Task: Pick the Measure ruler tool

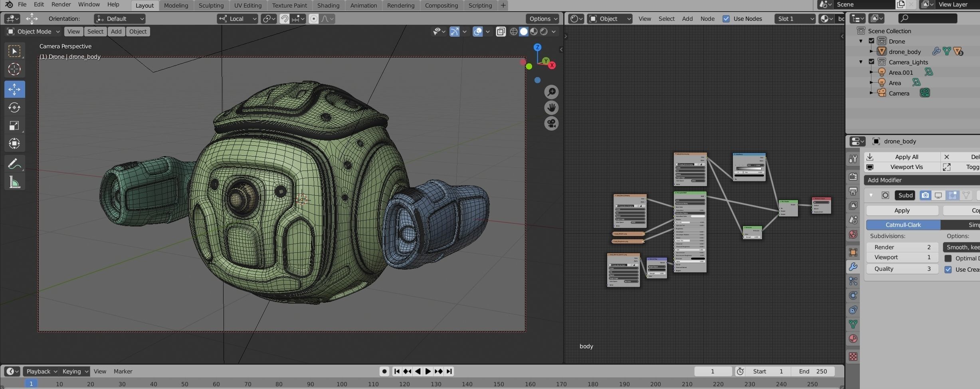Action: click(14, 183)
